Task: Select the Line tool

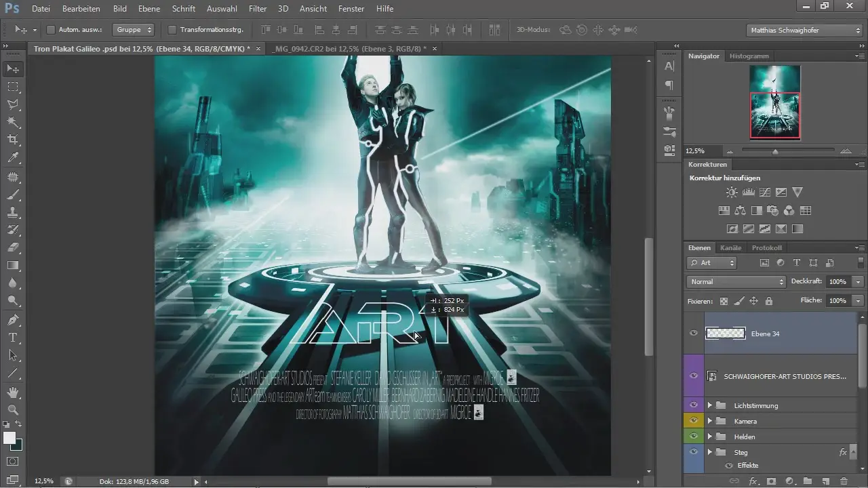Action: click(13, 373)
